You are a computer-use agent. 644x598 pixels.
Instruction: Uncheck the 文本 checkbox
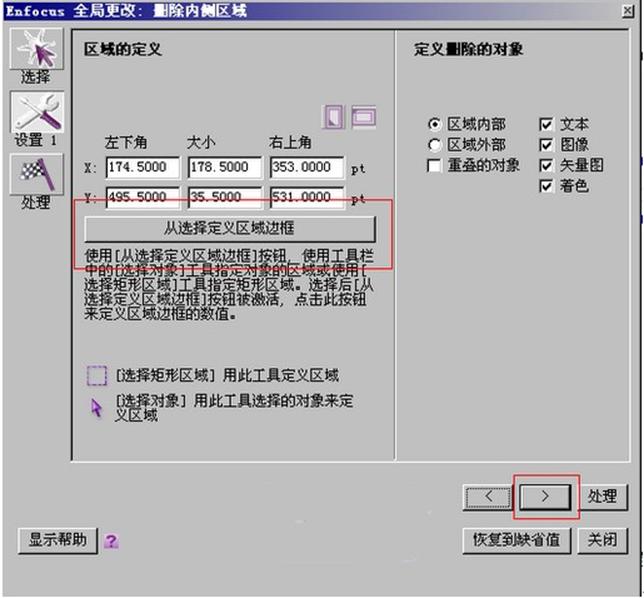click(546, 124)
